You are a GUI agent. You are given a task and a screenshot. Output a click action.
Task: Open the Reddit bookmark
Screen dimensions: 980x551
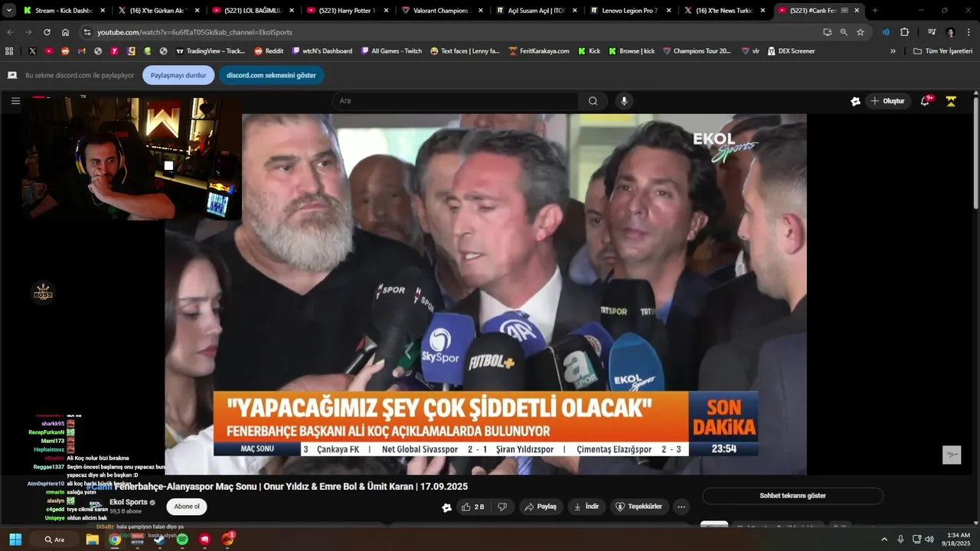tap(269, 51)
